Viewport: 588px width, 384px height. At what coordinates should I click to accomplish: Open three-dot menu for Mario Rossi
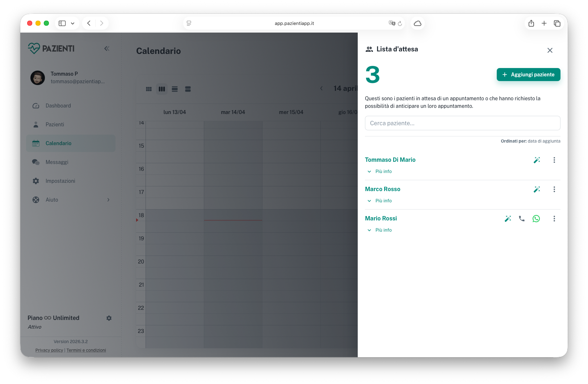(x=554, y=219)
